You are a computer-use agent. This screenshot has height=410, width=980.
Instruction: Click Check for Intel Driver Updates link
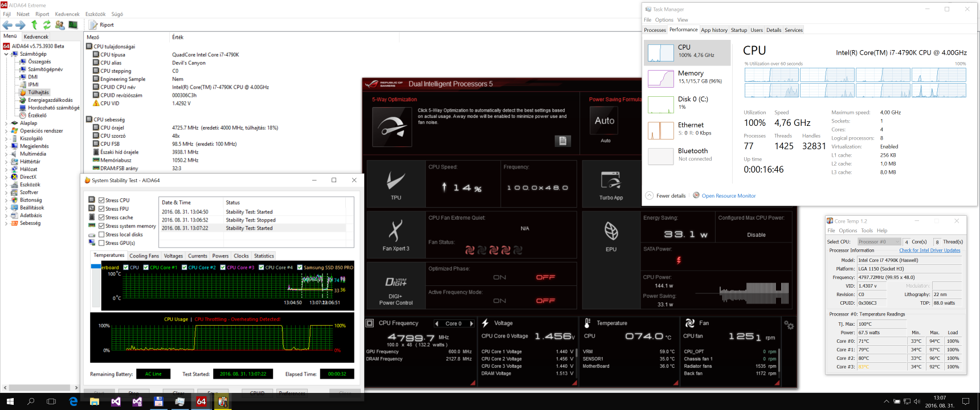coord(930,251)
